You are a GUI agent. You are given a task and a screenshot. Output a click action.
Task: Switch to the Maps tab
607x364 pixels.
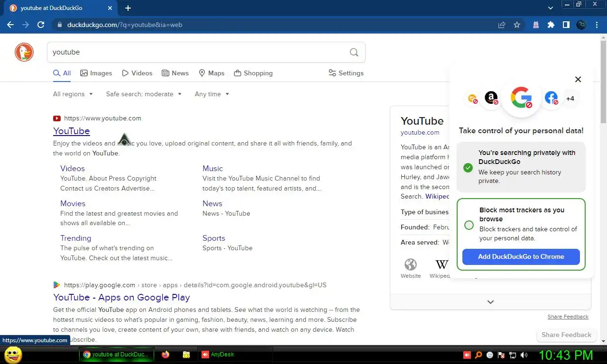coord(212,73)
